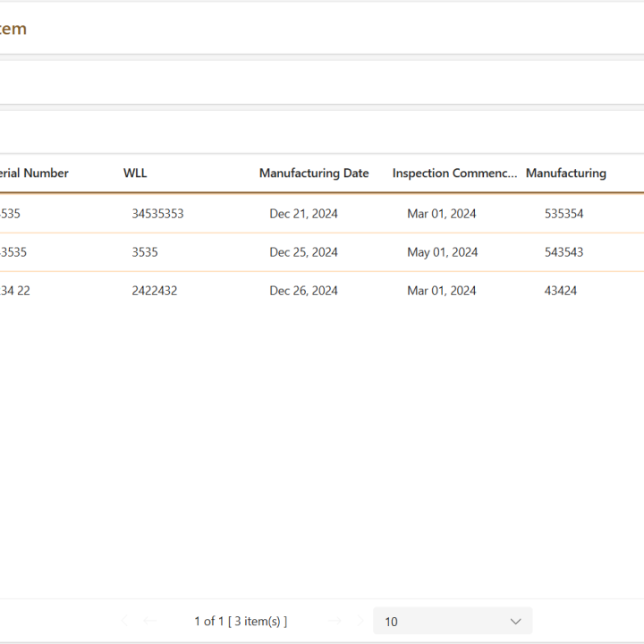Click inspection date May 01, 2024

coord(443,251)
